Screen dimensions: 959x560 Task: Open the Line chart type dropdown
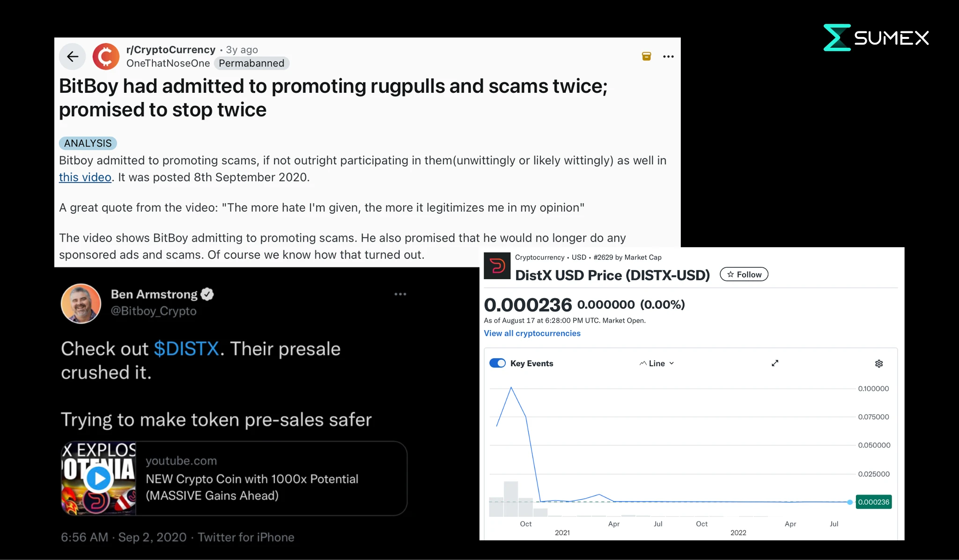[x=657, y=363]
